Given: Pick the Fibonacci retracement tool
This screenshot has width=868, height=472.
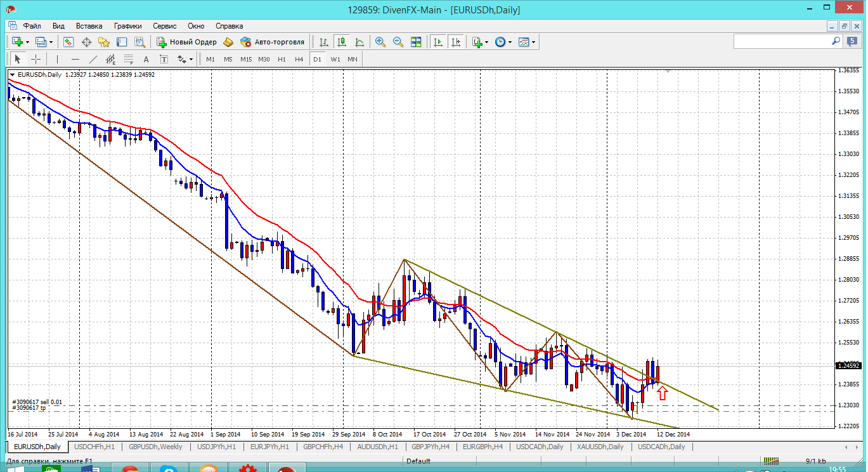Looking at the screenshot, I should point(129,59).
